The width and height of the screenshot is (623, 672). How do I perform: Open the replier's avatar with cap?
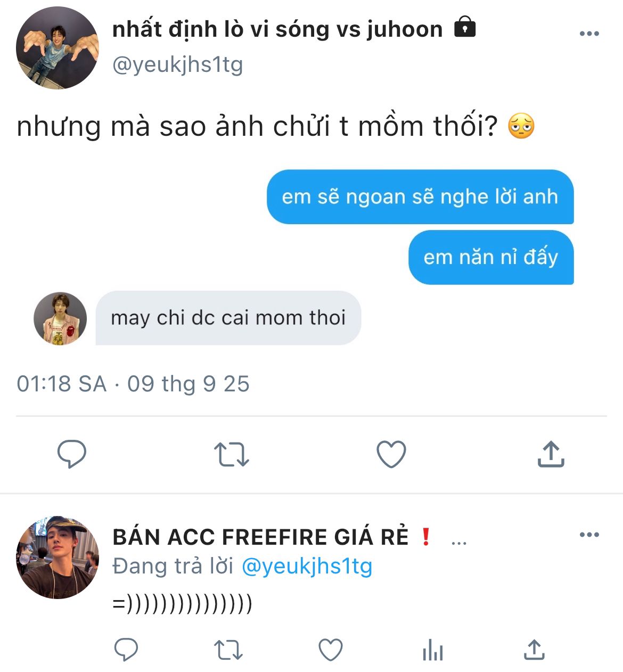click(58, 557)
